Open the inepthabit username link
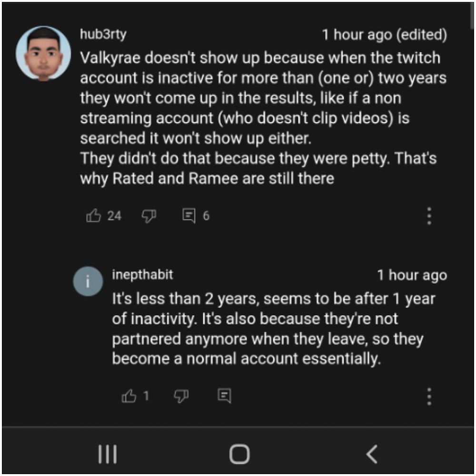The image size is (476, 476). pyautogui.click(x=142, y=275)
